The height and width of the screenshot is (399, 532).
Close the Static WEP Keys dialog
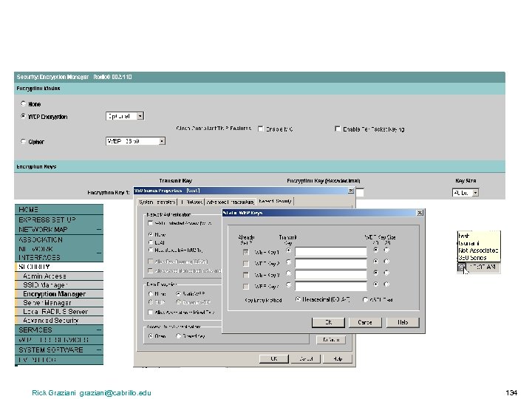420,213
